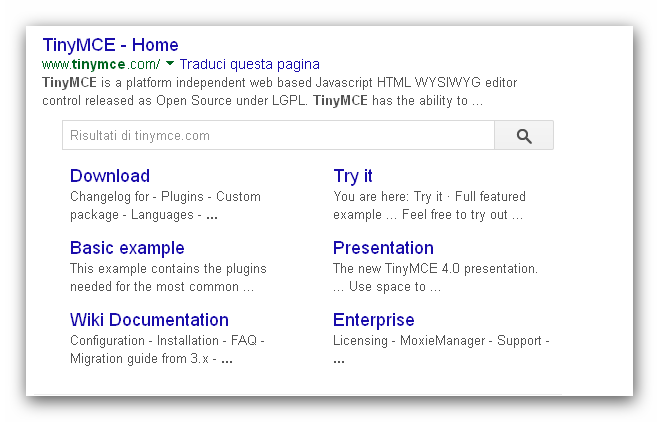659x422 pixels.
Task: Open the TinyMCE - Home result title
Action: pos(111,45)
